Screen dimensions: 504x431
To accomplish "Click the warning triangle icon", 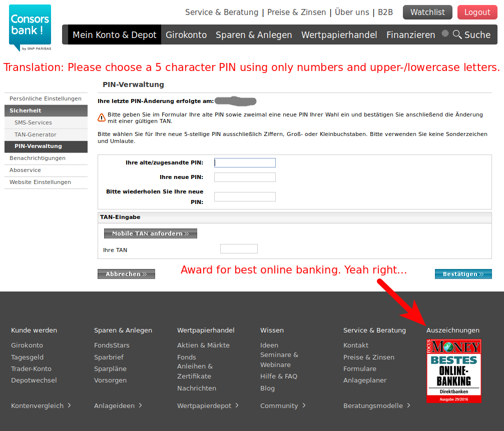I will click(x=102, y=117).
